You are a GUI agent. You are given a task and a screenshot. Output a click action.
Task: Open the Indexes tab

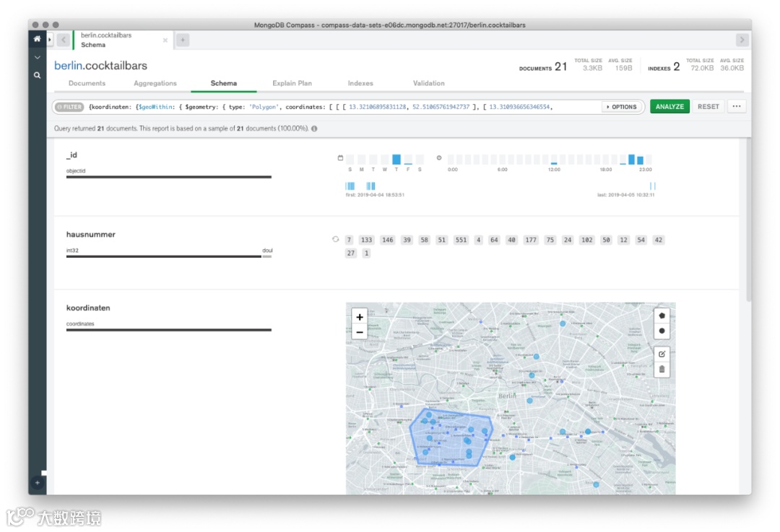pyautogui.click(x=360, y=83)
